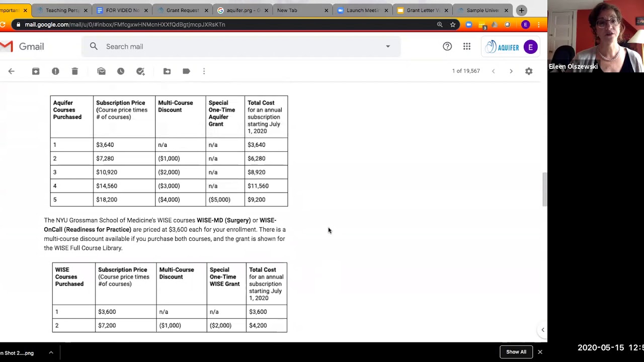Close the downloads bar

click(x=540, y=352)
